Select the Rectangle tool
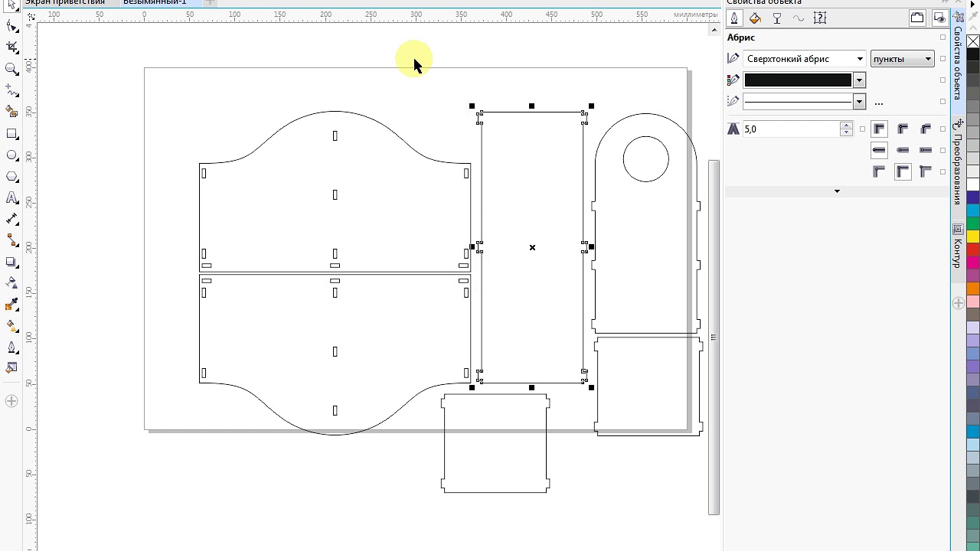 coord(11,133)
